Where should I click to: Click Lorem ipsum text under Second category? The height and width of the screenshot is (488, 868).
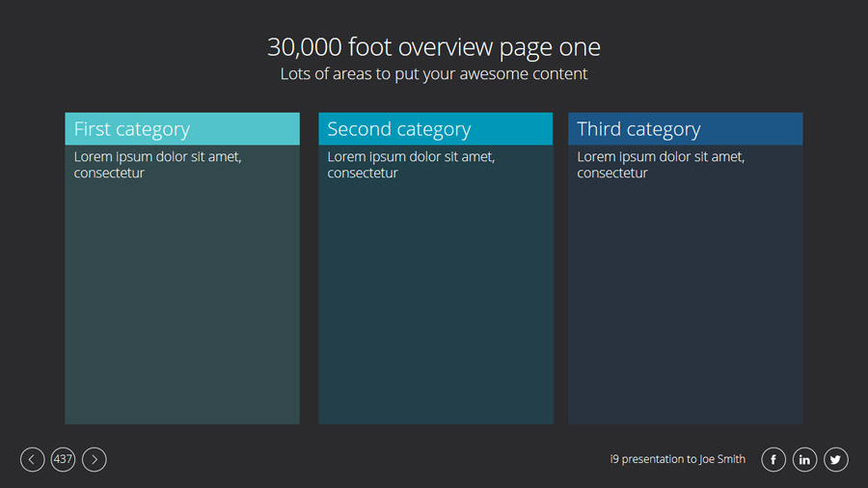411,165
